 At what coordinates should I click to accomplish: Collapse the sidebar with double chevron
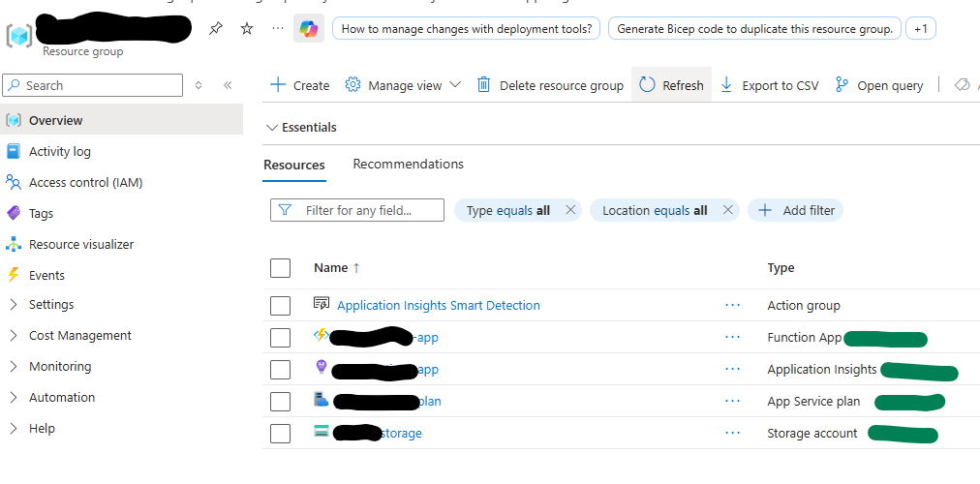228,85
